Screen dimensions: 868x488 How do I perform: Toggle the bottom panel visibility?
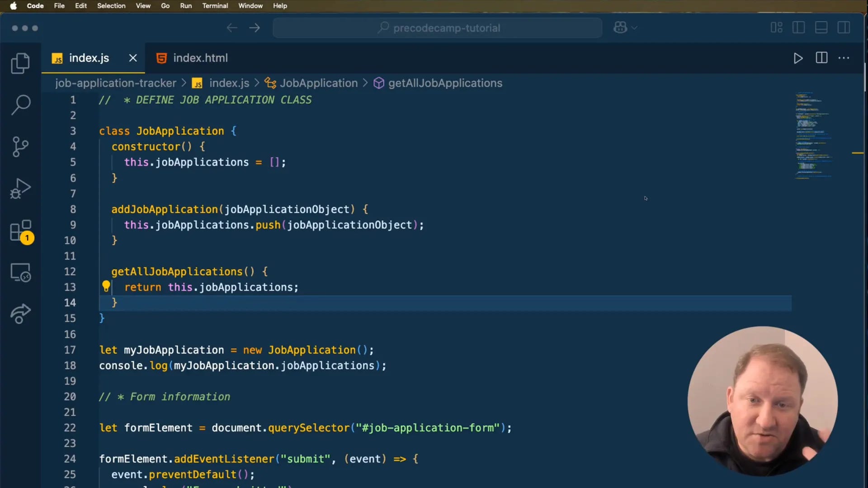[x=821, y=28]
